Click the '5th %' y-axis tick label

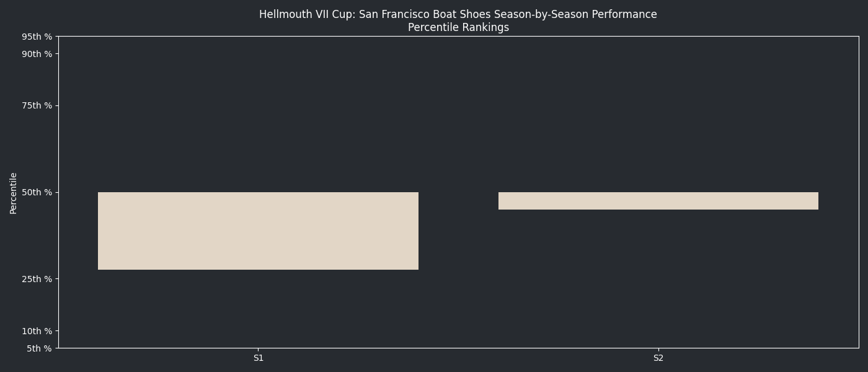pos(39,348)
